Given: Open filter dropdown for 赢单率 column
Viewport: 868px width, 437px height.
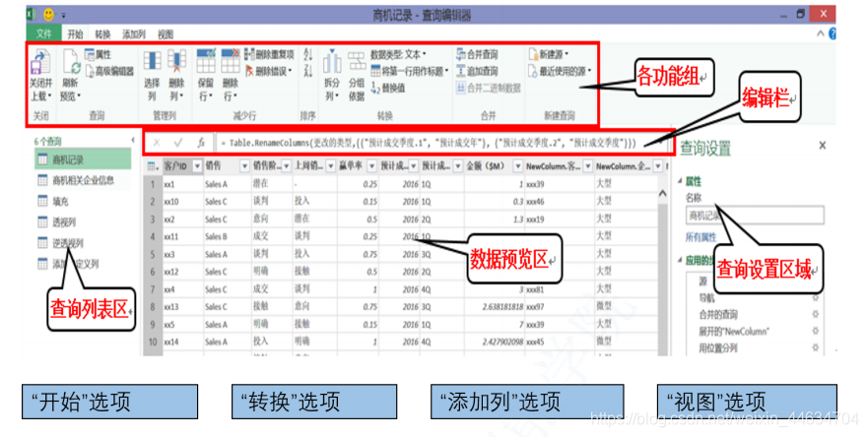Looking at the screenshot, I should click(372, 166).
